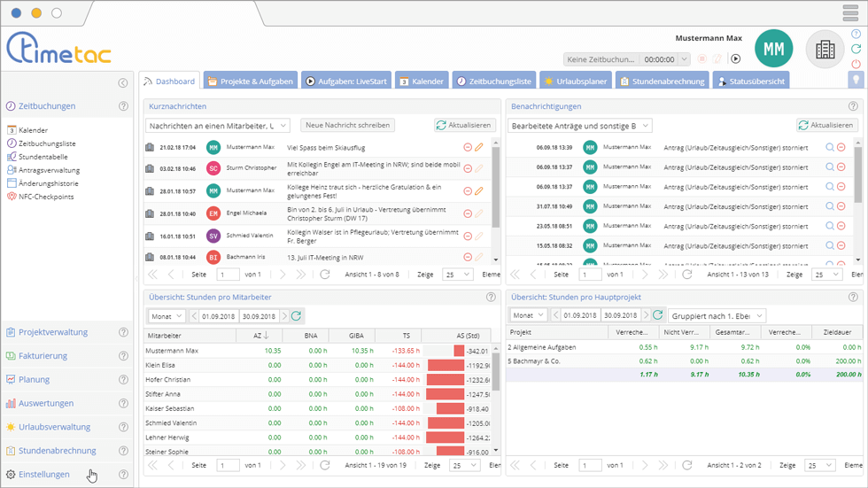
Task: Open Zeitbuchungsliste in the sidebar
Action: click(47, 143)
